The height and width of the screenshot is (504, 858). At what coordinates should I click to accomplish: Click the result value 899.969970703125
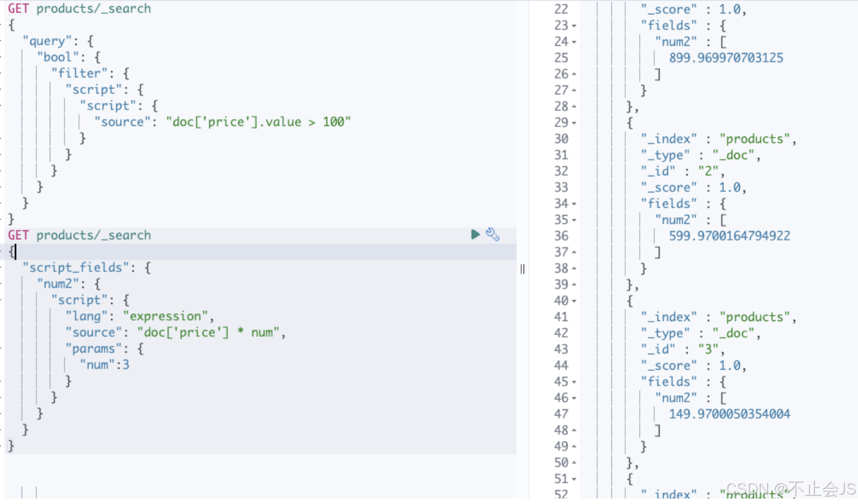point(726,57)
